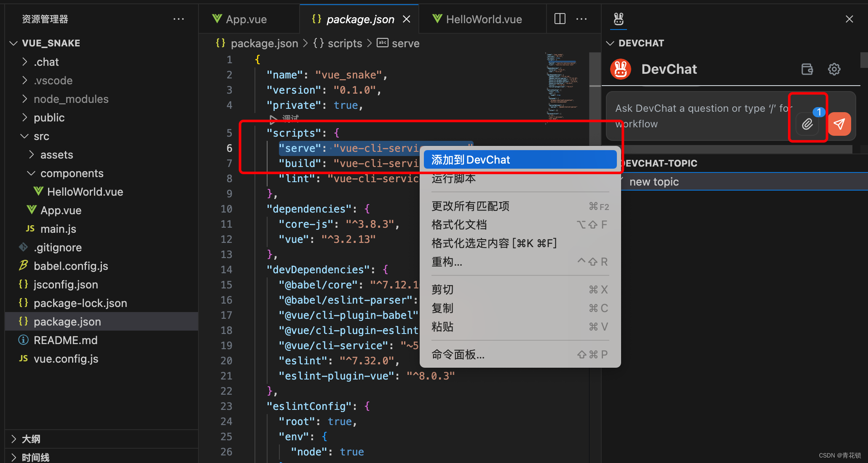Expand the .chat folder

[24, 62]
